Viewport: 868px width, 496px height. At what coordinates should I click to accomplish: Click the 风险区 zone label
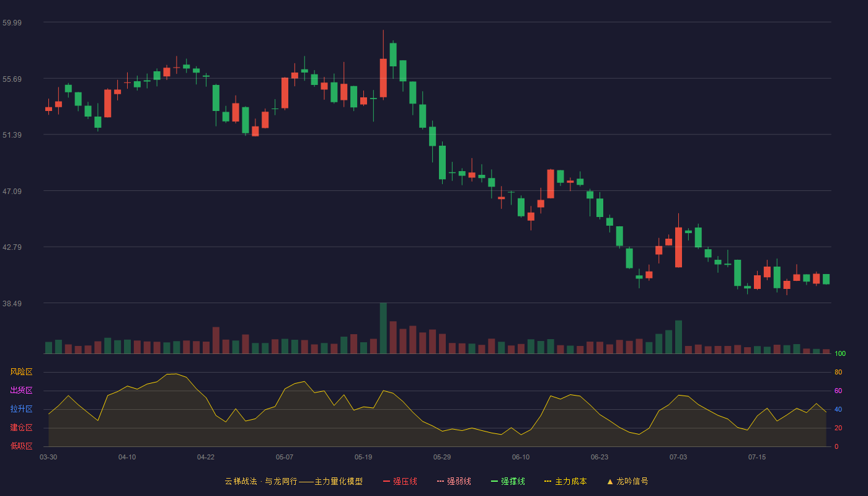[21, 372]
